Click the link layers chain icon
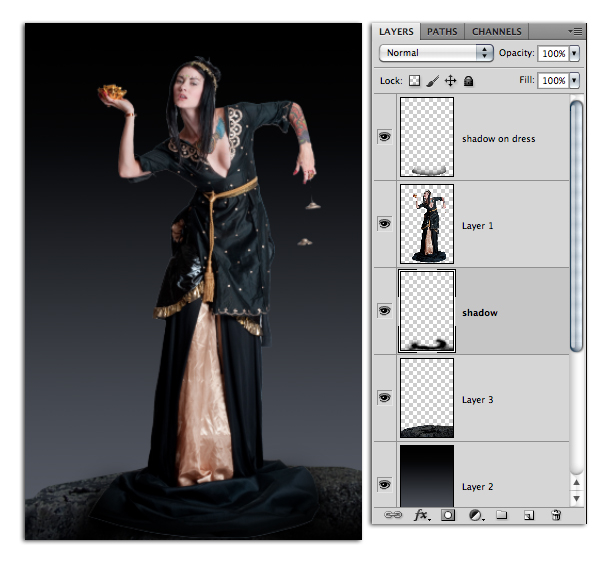Image resolution: width=600 pixels, height=561 pixels. [393, 515]
